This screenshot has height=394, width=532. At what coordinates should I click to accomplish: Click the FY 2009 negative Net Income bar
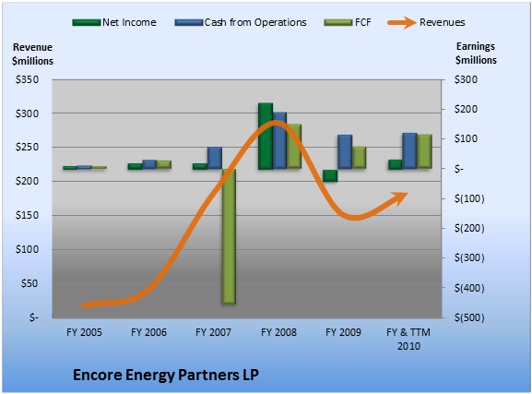click(x=330, y=175)
